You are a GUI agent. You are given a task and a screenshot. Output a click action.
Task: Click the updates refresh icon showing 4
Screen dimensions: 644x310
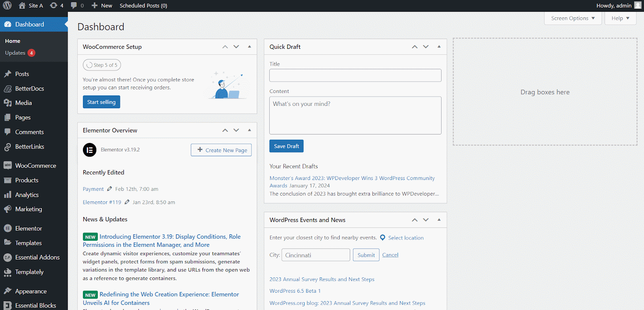click(x=54, y=5)
